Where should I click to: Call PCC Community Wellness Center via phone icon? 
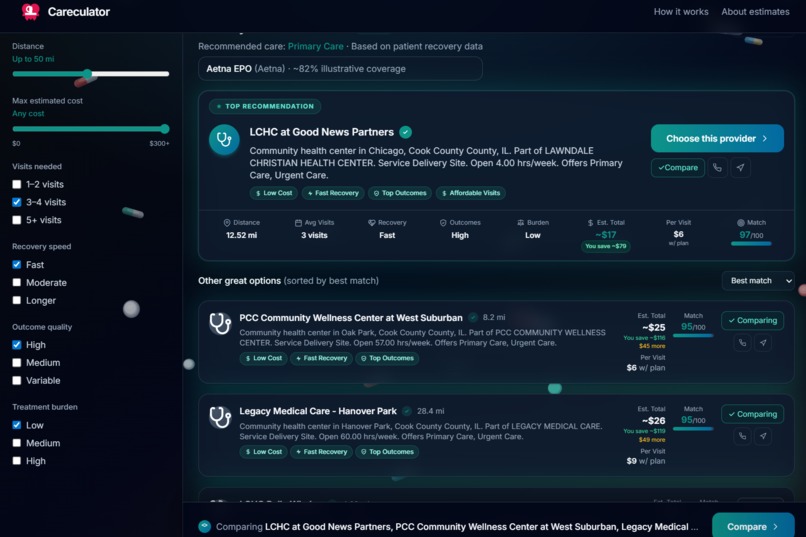pyautogui.click(x=742, y=342)
